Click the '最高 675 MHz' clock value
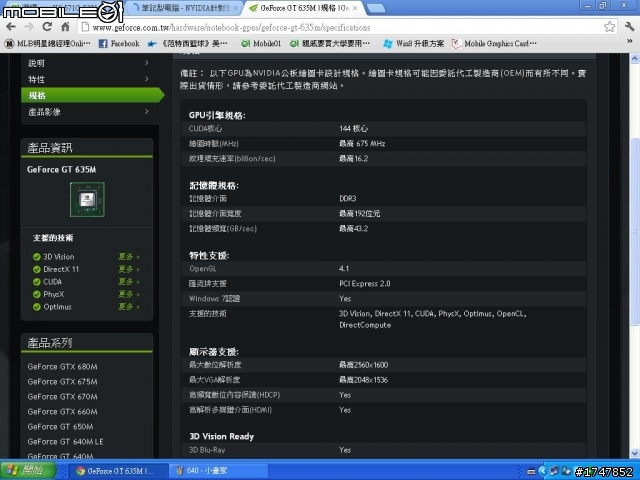Image resolution: width=640 pixels, height=480 pixels. (x=362, y=144)
